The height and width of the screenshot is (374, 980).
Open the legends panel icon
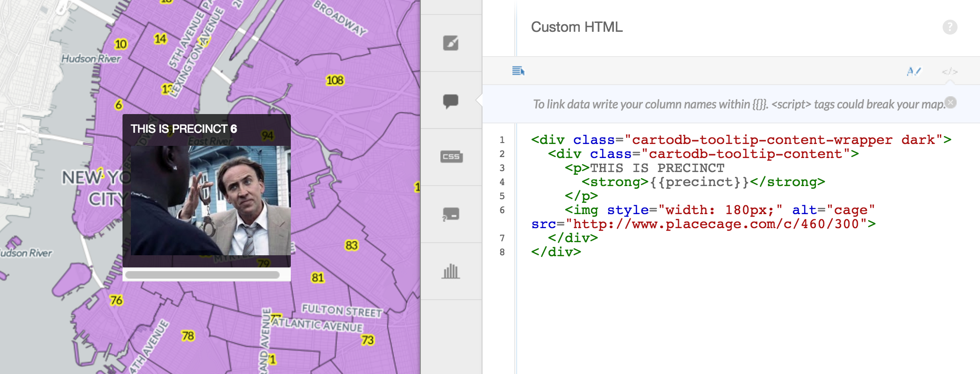451,214
